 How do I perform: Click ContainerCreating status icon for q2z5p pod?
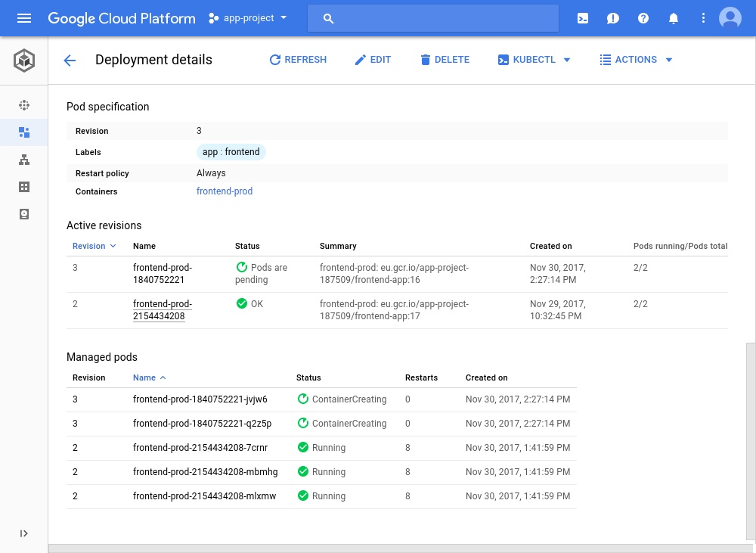[303, 423]
